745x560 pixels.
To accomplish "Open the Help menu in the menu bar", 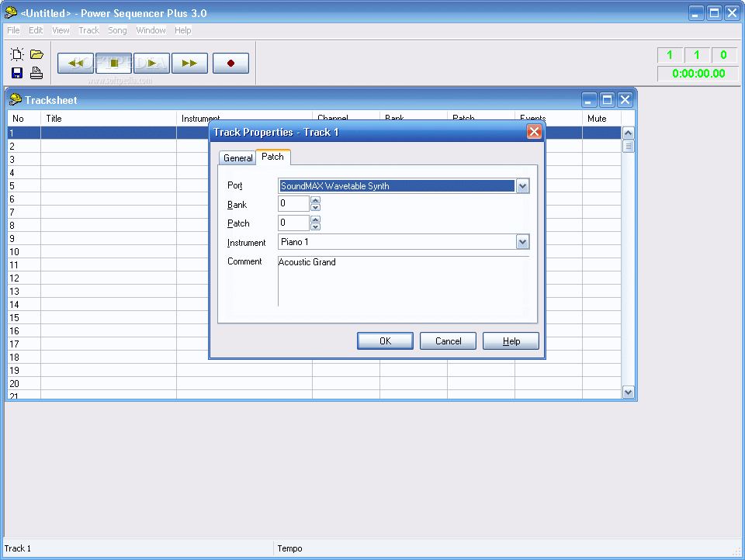I will [182, 30].
